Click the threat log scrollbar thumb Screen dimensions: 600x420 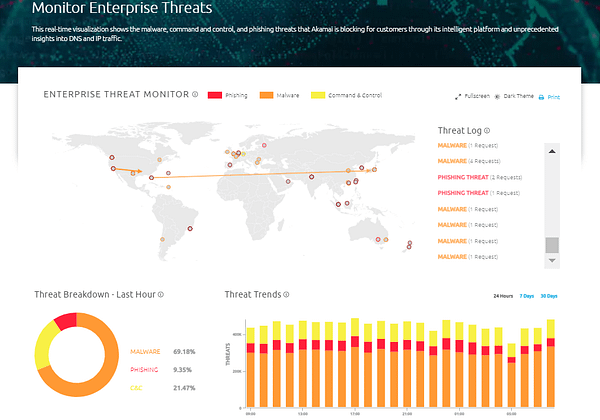click(551, 246)
